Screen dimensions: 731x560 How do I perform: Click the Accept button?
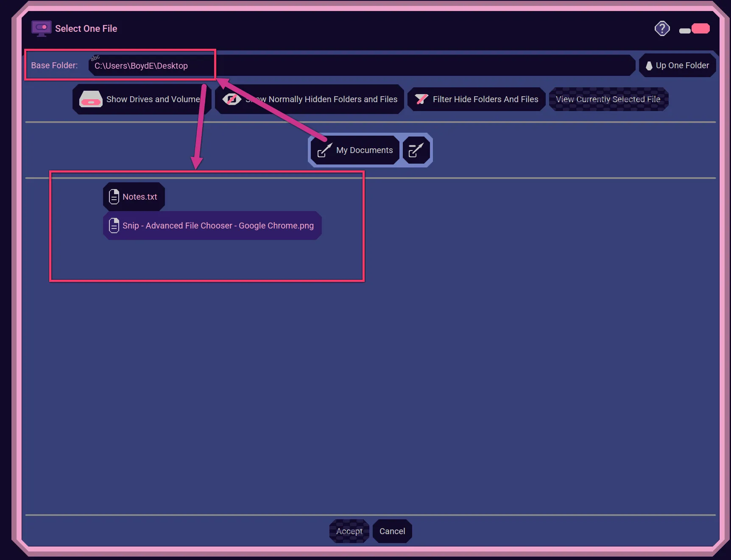(349, 531)
